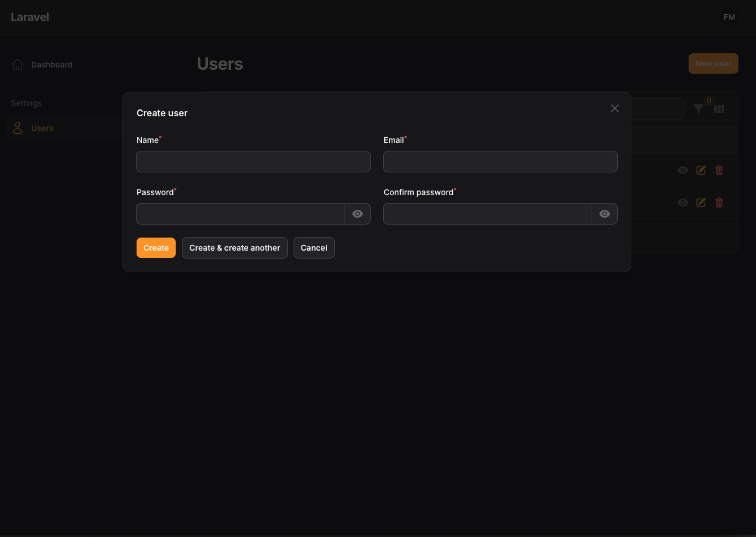The width and height of the screenshot is (756, 537).
Task: Click the Laravel brand logo text
Action: (x=30, y=17)
